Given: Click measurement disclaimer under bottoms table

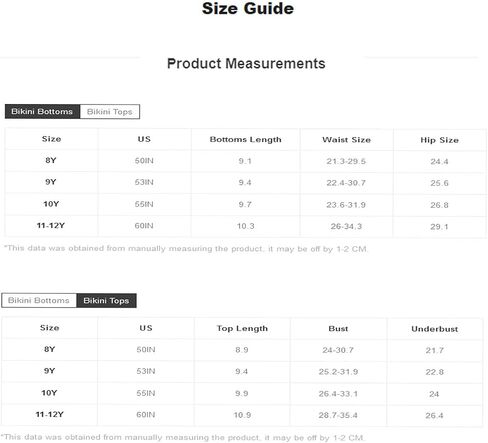Looking at the screenshot, I should click(x=186, y=249).
